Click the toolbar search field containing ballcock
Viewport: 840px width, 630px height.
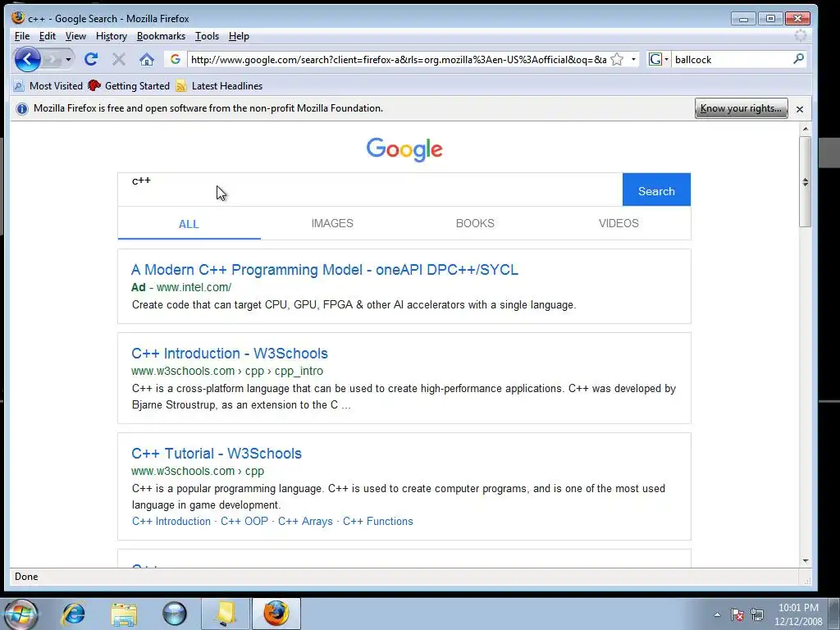[x=732, y=59]
